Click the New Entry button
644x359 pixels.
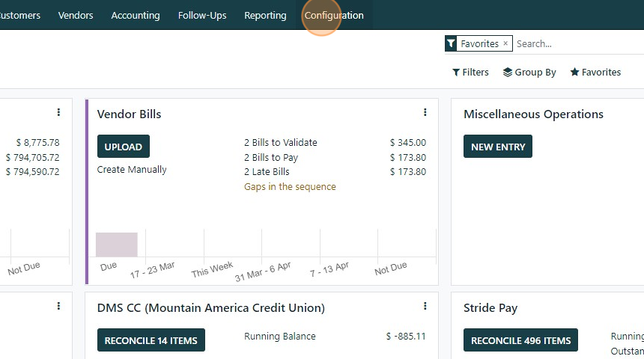(x=498, y=147)
